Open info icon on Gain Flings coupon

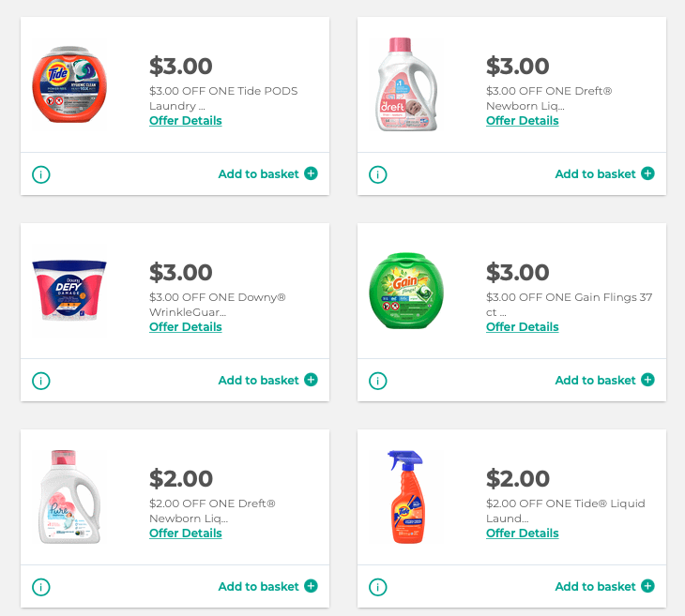[378, 381]
